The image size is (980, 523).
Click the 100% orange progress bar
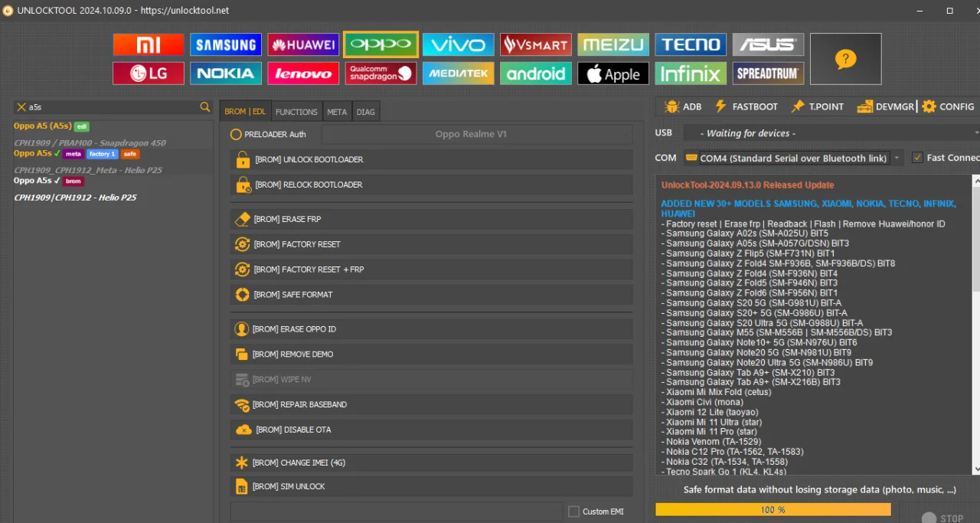(773, 509)
